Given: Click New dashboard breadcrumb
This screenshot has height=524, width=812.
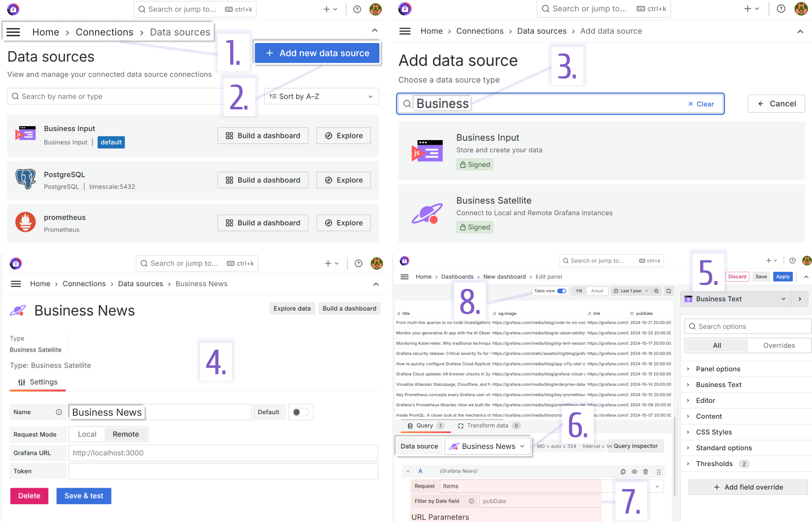Looking at the screenshot, I should [504, 277].
